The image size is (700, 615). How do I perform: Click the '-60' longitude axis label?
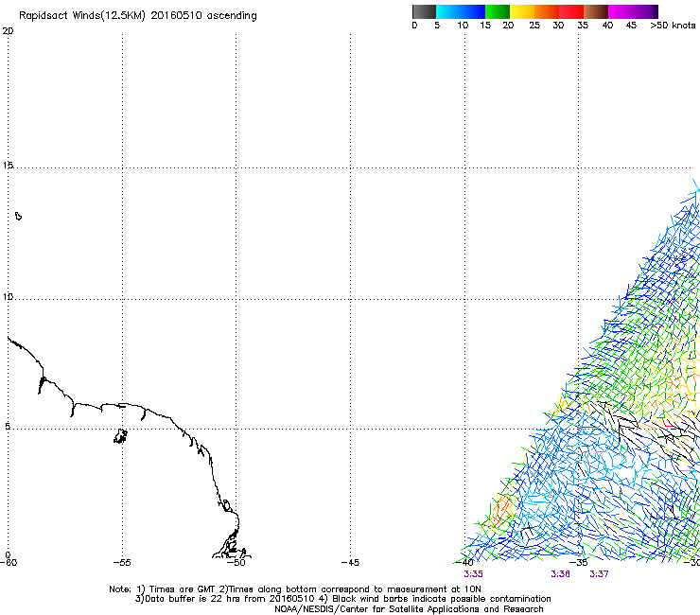(8, 562)
